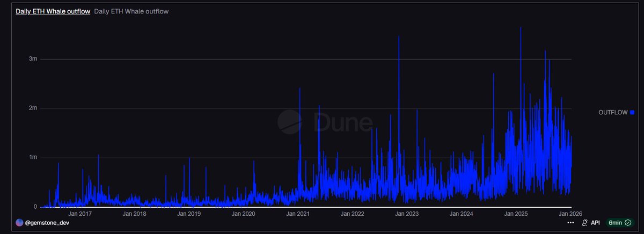Click the blue OUTFLOW legend color swatch
Screen dimensions: 644x234
[632, 112]
